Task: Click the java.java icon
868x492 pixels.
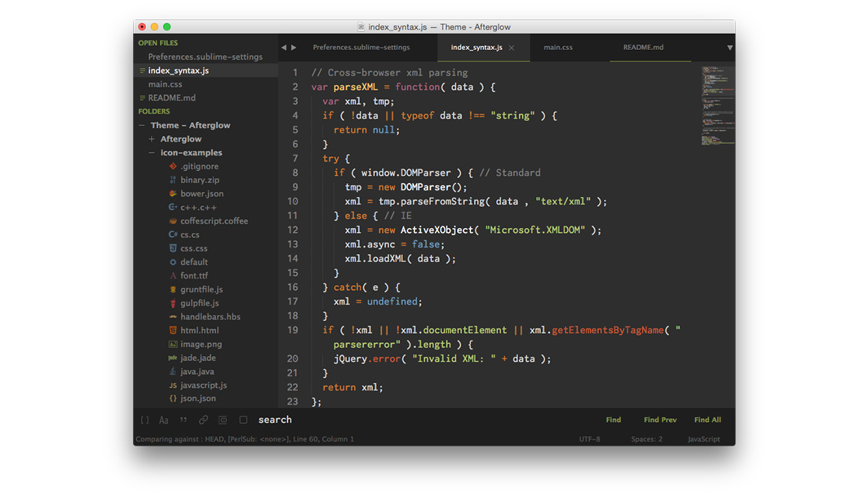Action: coord(173,371)
